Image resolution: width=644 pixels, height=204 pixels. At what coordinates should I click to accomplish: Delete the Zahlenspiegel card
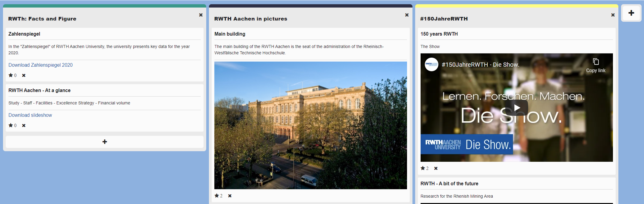click(24, 75)
